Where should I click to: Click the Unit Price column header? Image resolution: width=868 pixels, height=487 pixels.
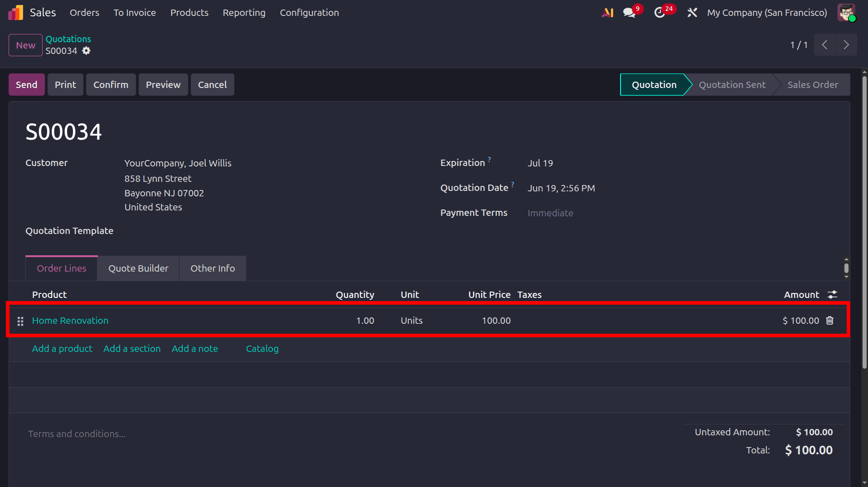coord(489,295)
